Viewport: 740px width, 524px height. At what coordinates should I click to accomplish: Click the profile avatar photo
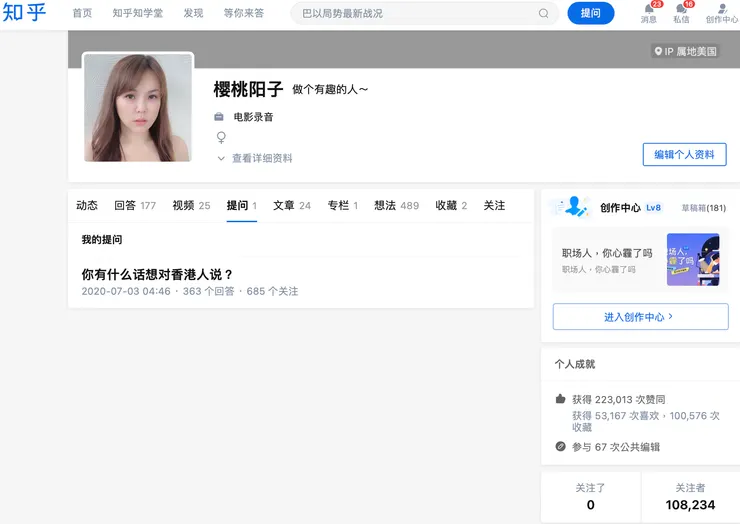pyautogui.click(x=138, y=107)
